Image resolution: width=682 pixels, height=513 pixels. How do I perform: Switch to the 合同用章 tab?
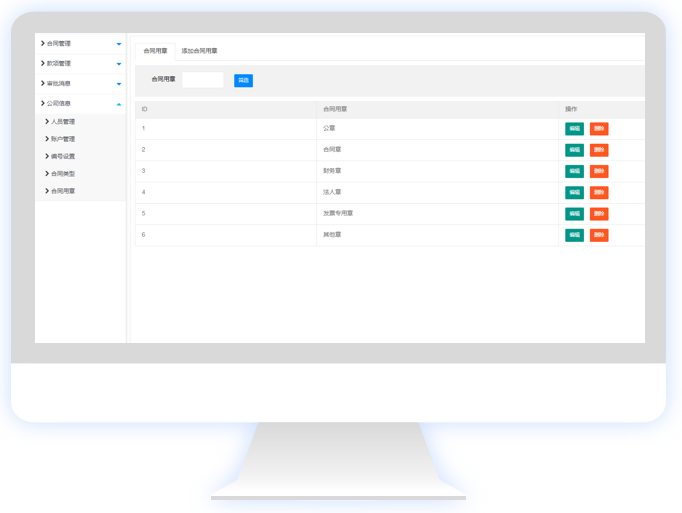point(155,50)
